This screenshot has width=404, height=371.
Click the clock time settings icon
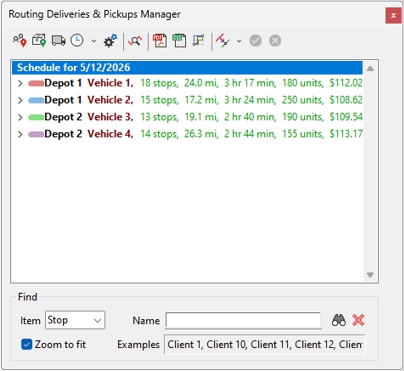point(77,41)
